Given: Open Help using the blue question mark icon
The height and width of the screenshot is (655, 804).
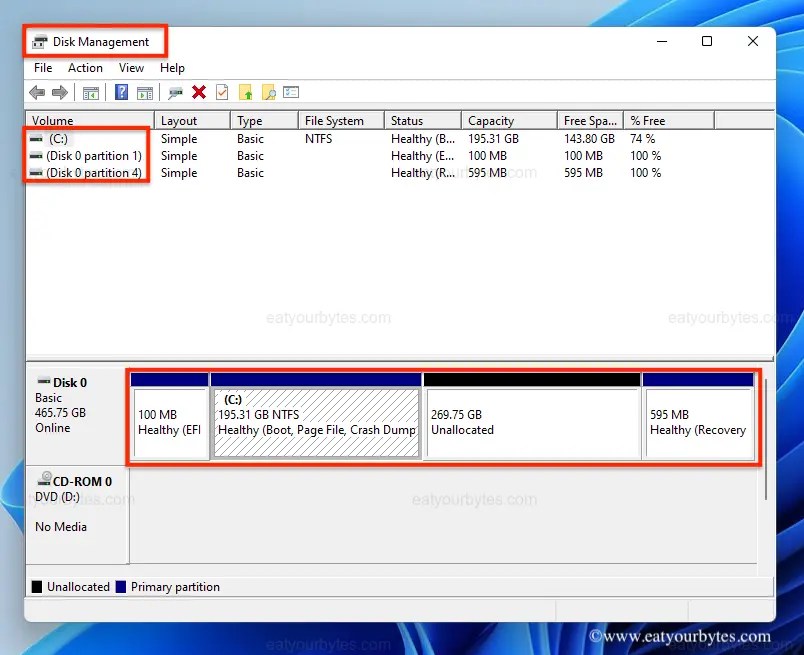Looking at the screenshot, I should [x=121, y=92].
